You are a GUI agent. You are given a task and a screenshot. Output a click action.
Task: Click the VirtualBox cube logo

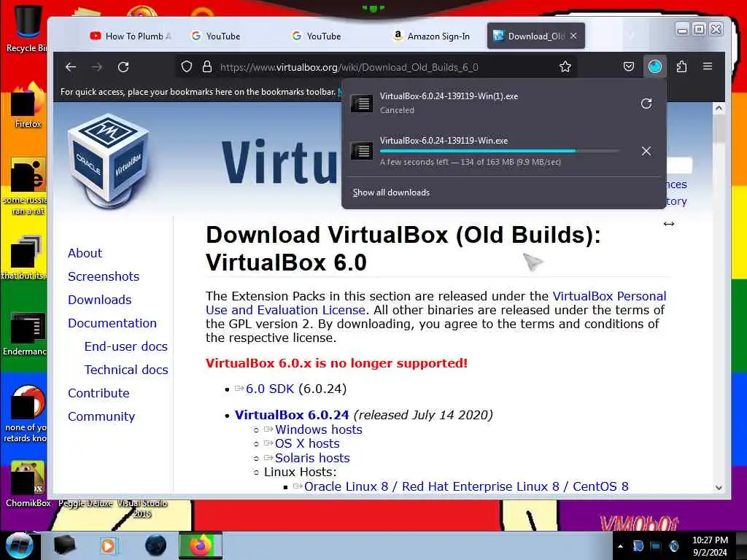click(x=109, y=160)
